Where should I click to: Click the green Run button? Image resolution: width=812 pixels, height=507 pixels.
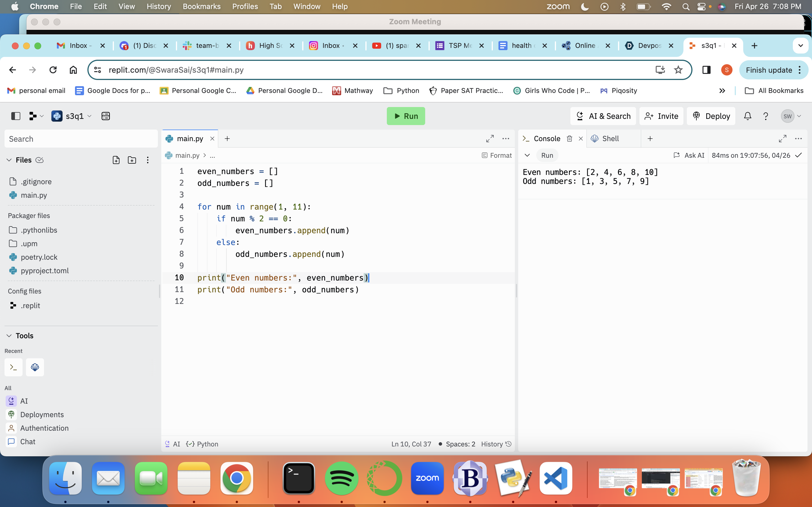(406, 116)
